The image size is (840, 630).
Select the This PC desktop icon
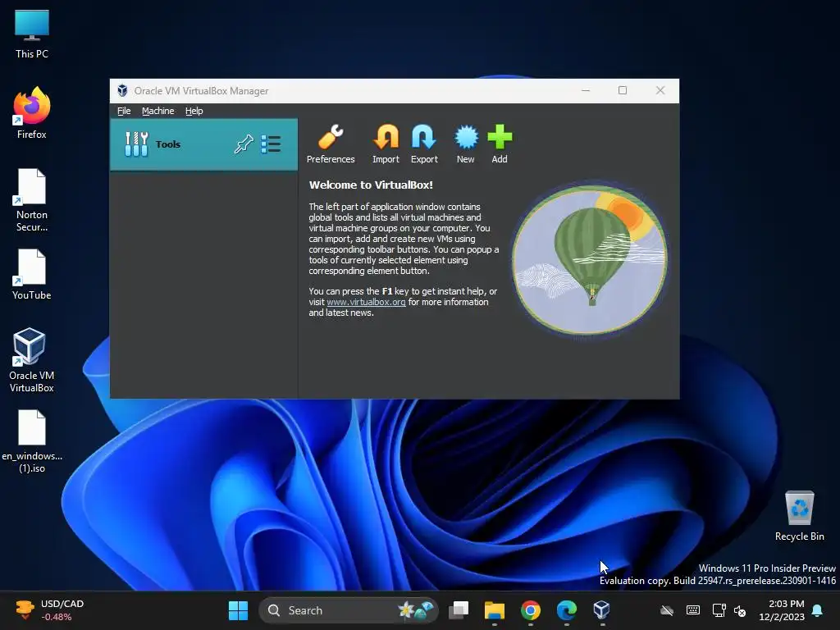pos(32,34)
